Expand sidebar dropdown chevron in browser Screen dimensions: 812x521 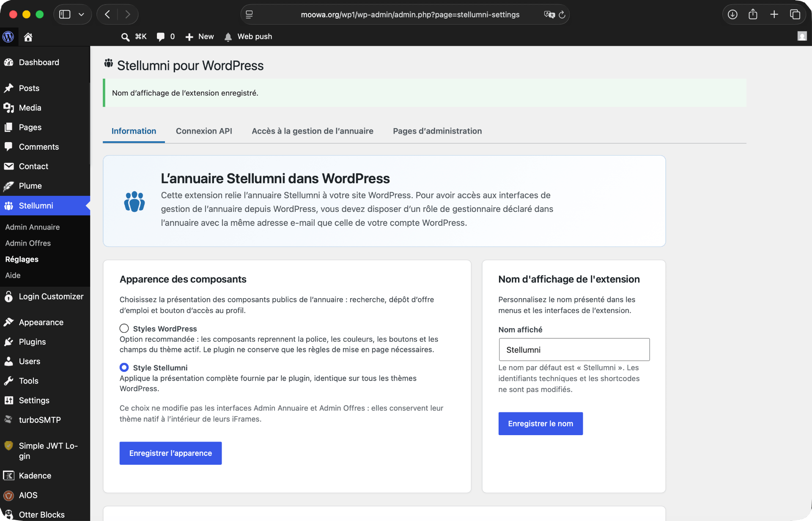[x=82, y=14]
